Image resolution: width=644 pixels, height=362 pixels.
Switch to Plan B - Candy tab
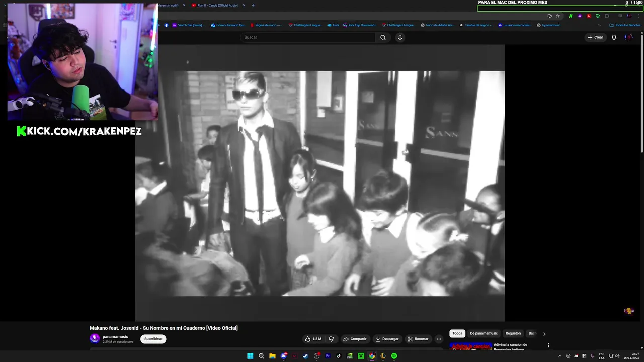point(217,5)
